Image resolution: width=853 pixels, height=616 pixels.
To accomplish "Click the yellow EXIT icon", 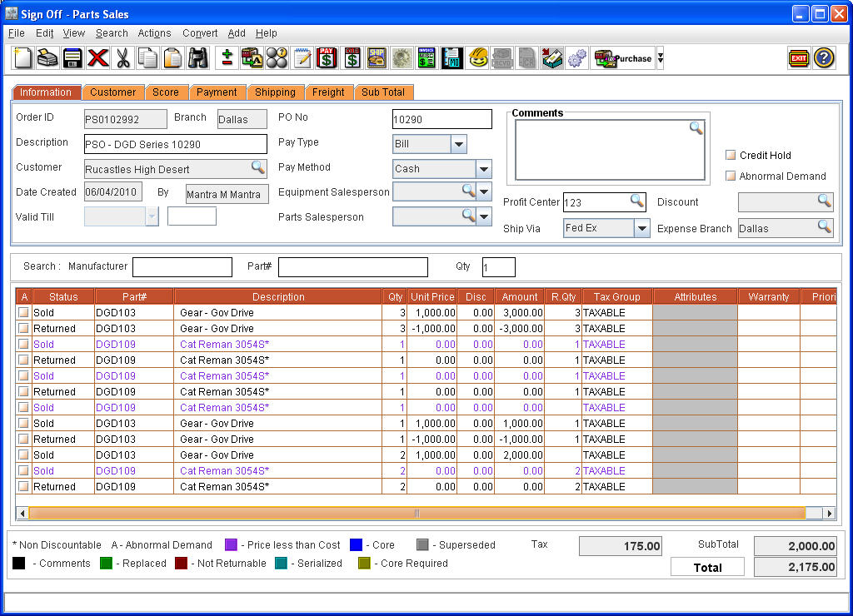I will click(x=799, y=58).
